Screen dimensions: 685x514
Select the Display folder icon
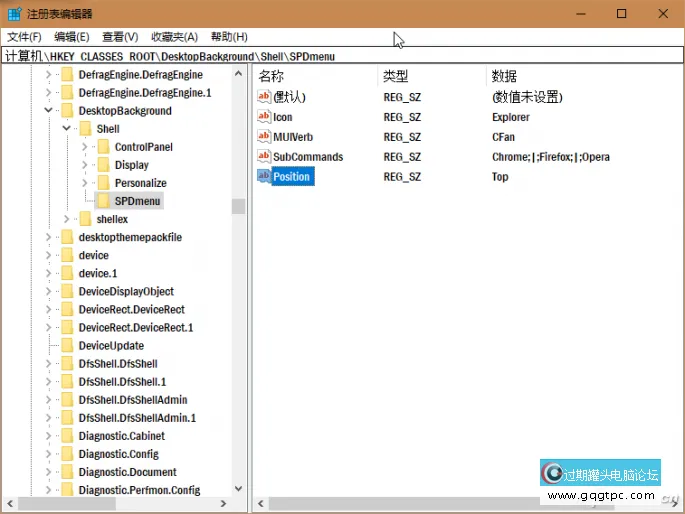click(104, 165)
